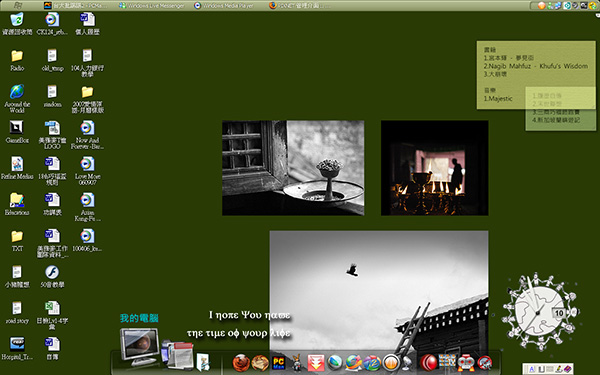Image resolution: width=600 pixels, height=375 pixels.
Task: Open the Start button
Action: coord(18,5)
